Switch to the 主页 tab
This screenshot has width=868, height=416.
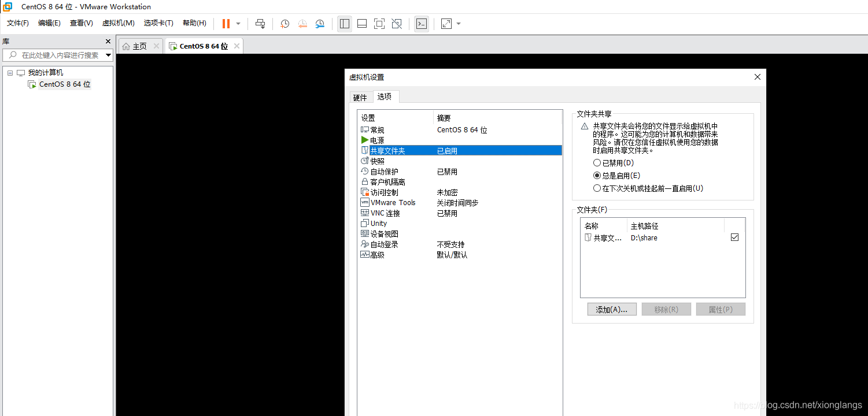pyautogui.click(x=140, y=46)
